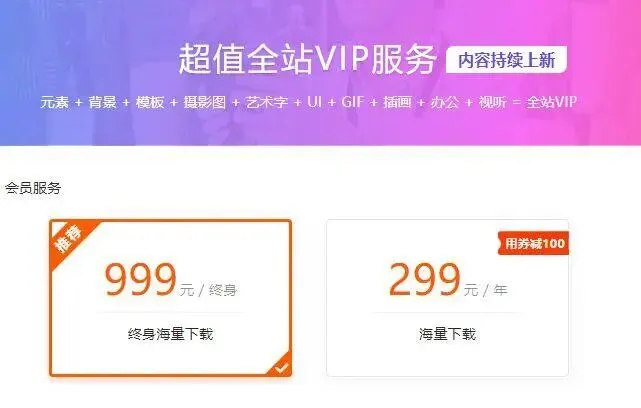The width and height of the screenshot is (641, 408).
Task: Click 背景 in the banner category list
Action: [102, 102]
